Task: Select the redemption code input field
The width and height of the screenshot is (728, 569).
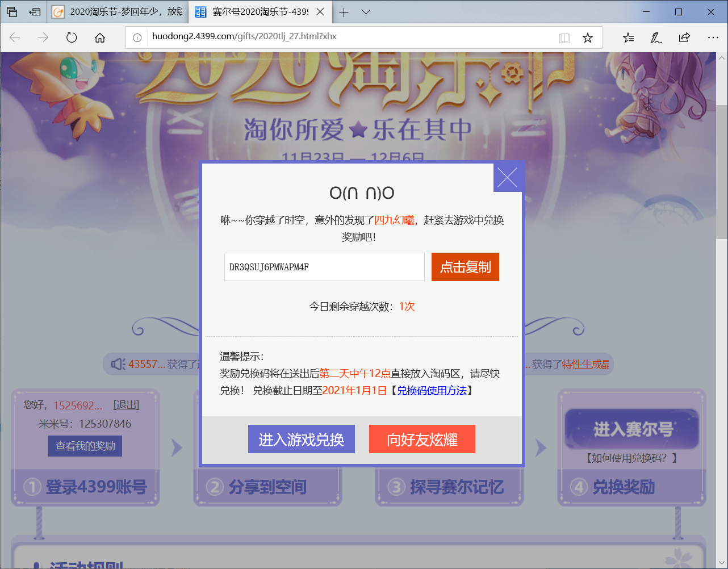Action: [324, 267]
